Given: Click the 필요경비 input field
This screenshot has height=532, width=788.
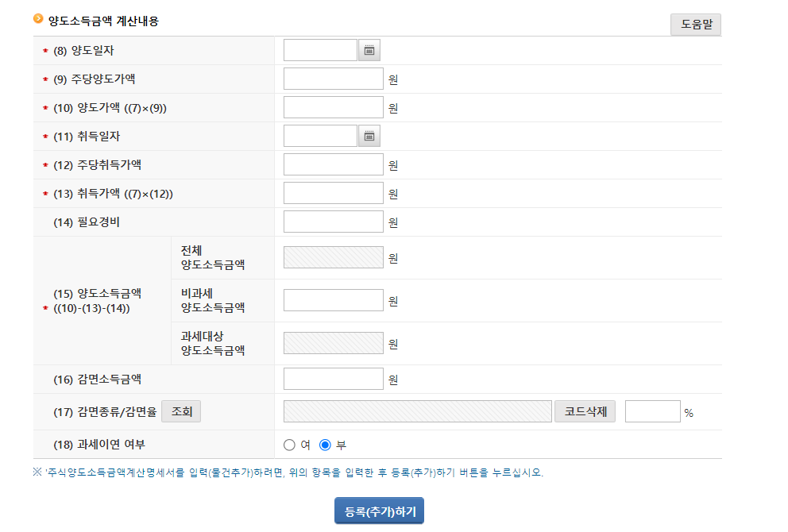Looking at the screenshot, I should [x=333, y=221].
